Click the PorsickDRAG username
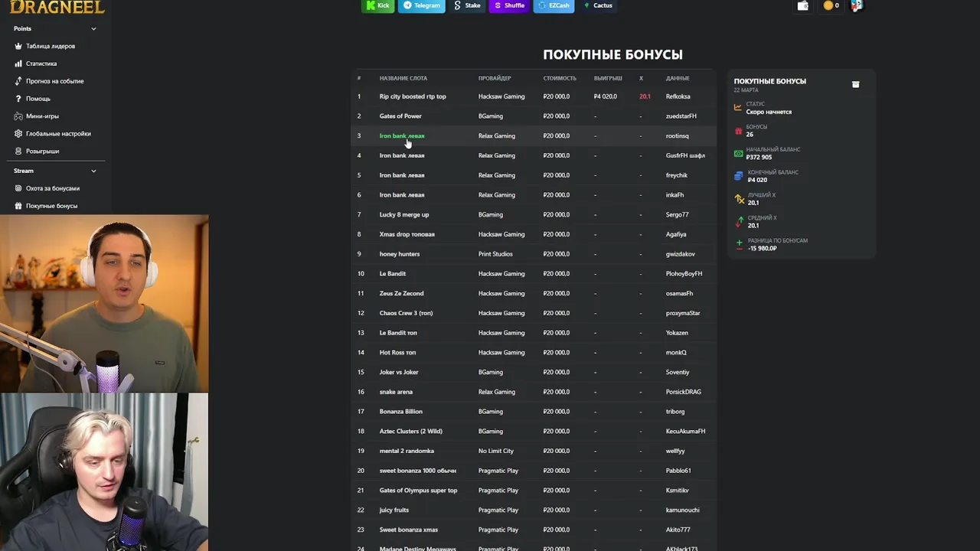This screenshot has height=551, width=980. tap(684, 392)
